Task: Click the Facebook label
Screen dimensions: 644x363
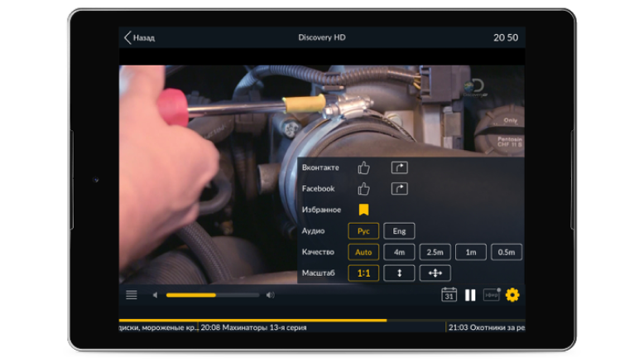Action: (x=319, y=189)
